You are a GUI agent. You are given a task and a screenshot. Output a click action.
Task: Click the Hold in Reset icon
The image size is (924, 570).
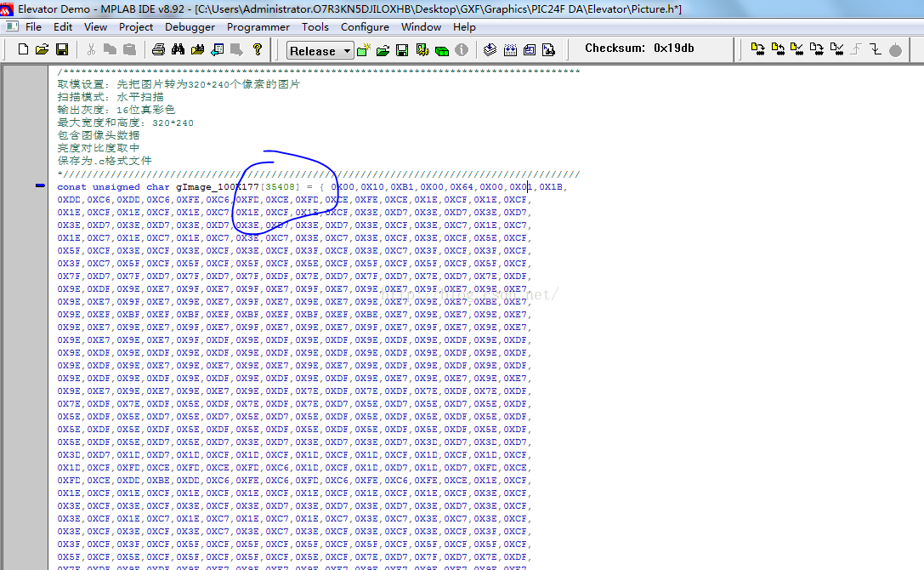point(876,49)
